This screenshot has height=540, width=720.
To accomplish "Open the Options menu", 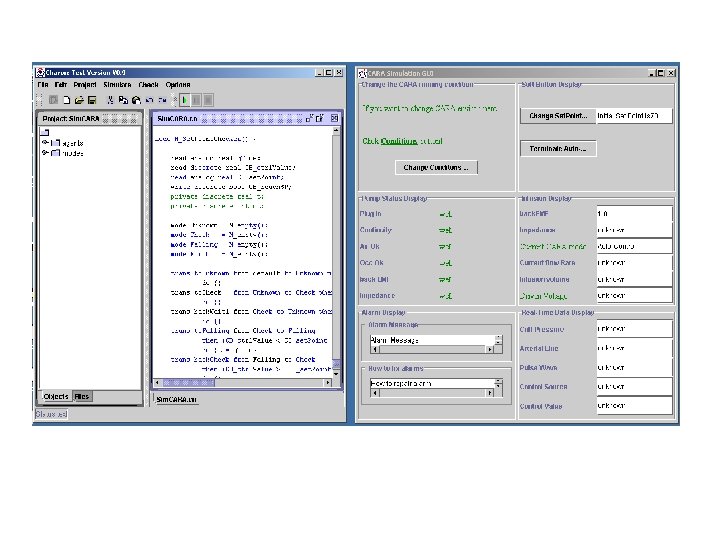I will click(x=178, y=85).
